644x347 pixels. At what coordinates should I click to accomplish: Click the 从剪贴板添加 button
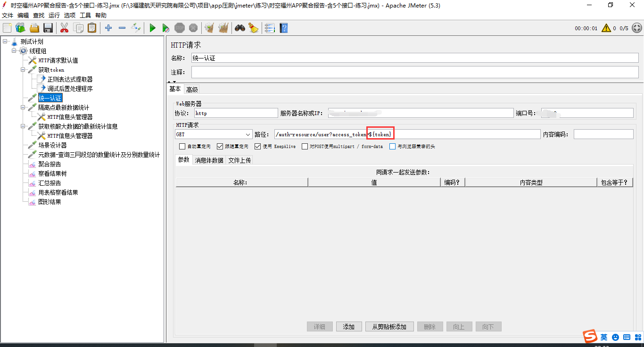point(389,326)
